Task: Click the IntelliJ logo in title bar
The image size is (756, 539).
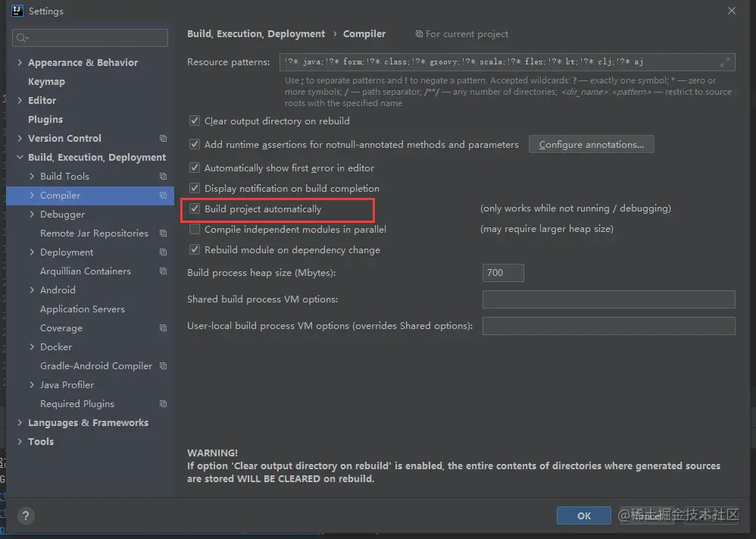Action: 17,11
